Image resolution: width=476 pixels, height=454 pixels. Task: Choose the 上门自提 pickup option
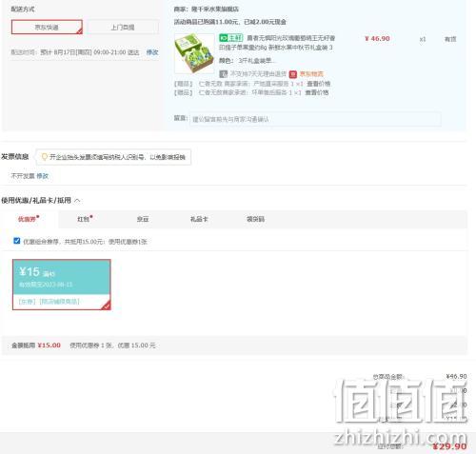pyautogui.click(x=123, y=28)
